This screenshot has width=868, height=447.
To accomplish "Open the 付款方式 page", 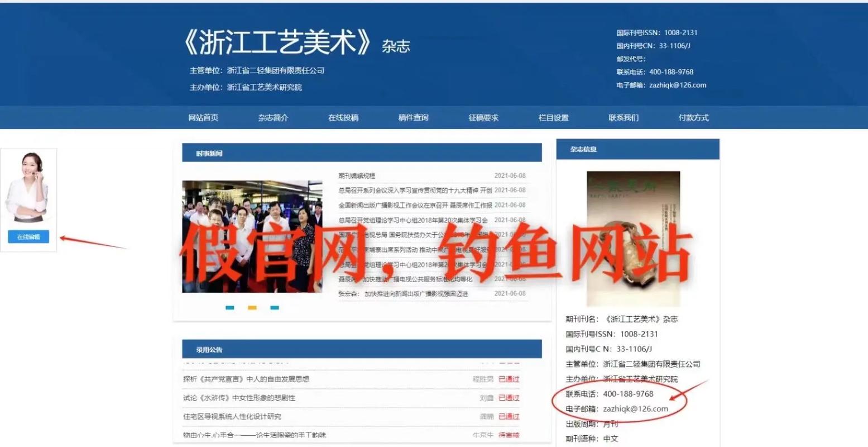I will click(x=693, y=117).
